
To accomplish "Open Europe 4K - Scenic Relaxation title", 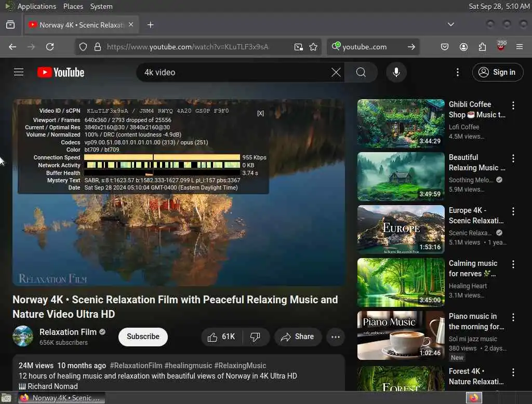I will (476, 216).
